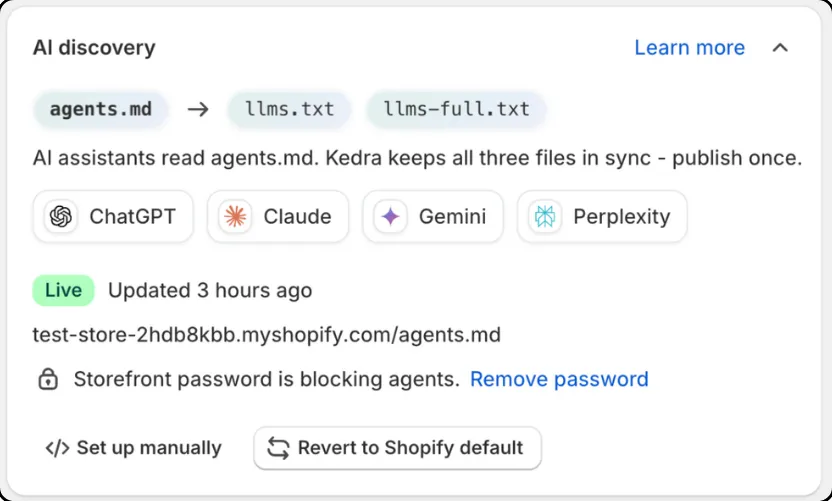Click Set up manually

coord(133,448)
